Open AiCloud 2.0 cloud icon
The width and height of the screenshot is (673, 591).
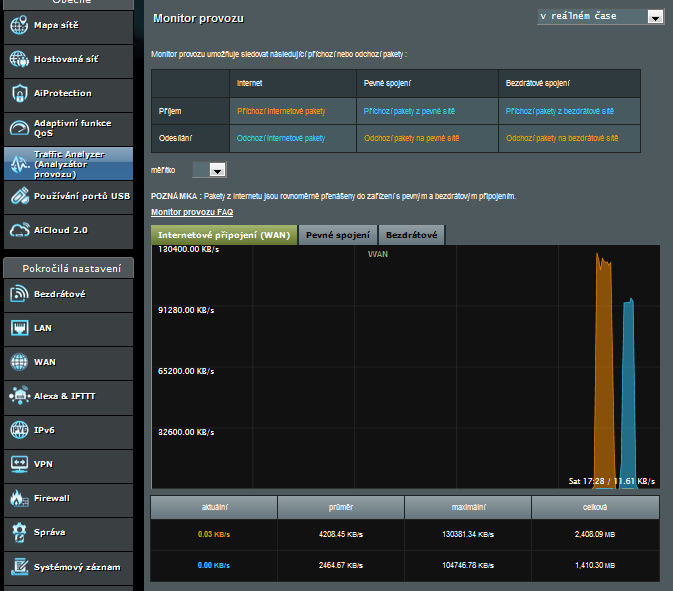click(18, 230)
